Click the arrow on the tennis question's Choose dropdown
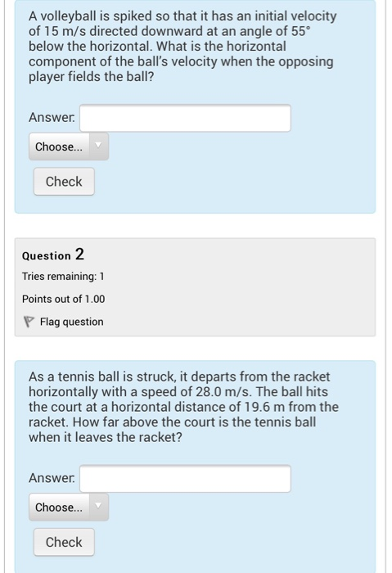 98,506
